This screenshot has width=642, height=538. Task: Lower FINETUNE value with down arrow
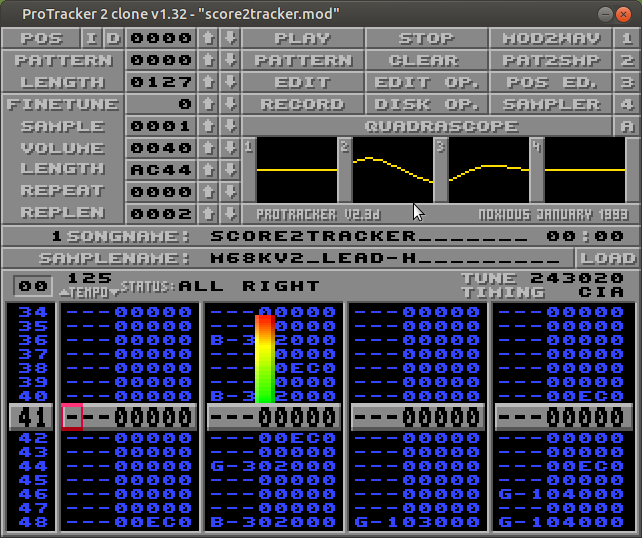tap(231, 104)
